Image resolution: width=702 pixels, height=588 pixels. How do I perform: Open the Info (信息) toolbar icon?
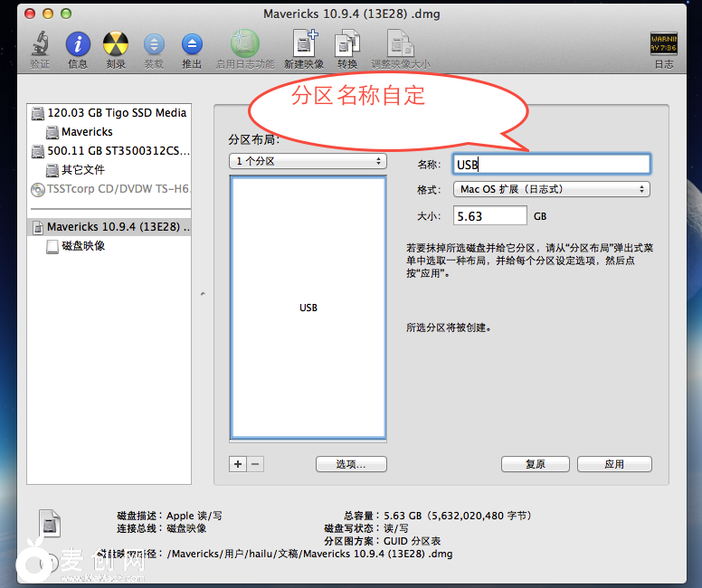78,45
